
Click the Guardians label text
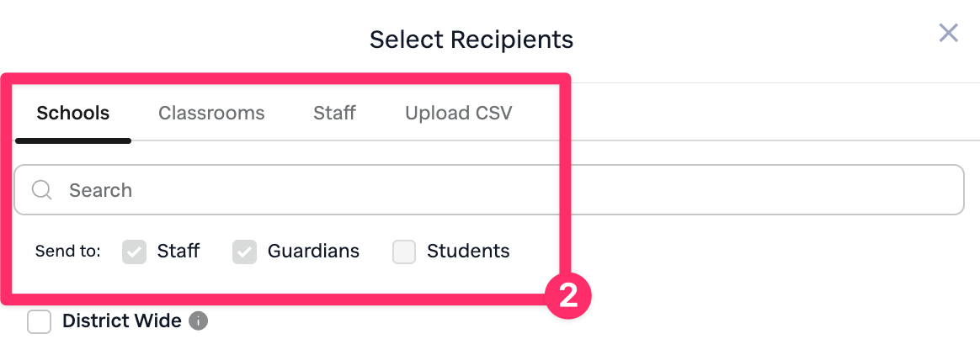[313, 251]
